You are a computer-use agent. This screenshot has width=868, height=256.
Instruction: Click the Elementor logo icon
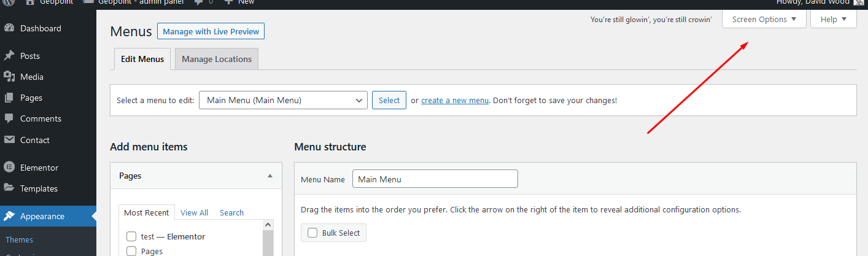tap(9, 168)
